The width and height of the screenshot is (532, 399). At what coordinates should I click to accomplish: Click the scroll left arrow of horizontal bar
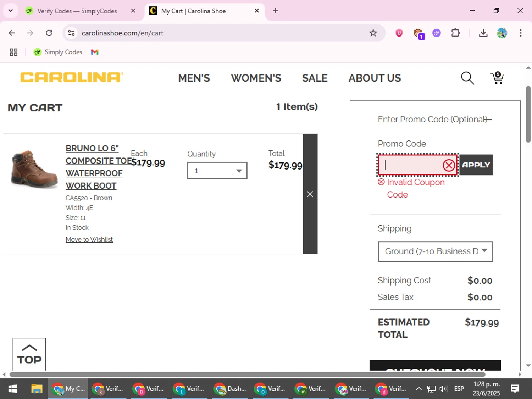4,375
